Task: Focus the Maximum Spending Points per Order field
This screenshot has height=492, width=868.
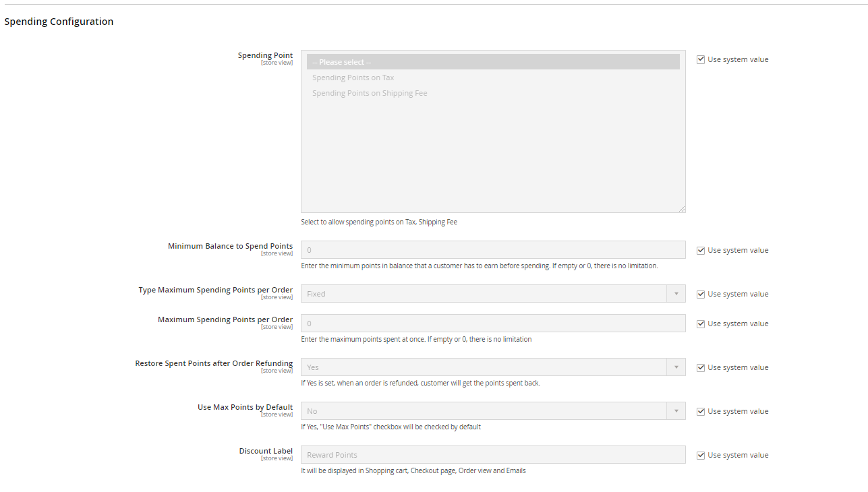Action: click(x=492, y=324)
